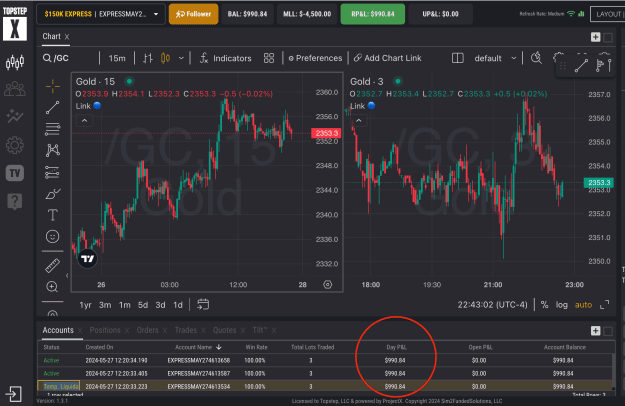The width and height of the screenshot is (625, 406).
Task: Open the default template dropdown
Action: 495,58
